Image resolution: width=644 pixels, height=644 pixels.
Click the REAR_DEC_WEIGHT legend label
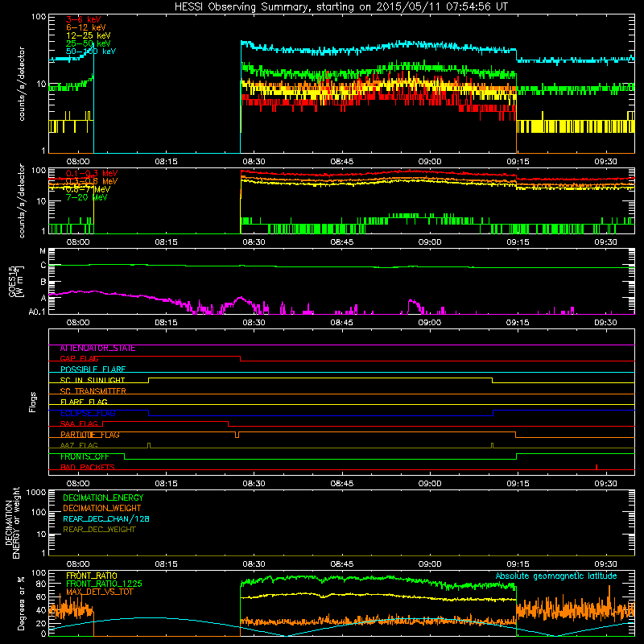click(x=99, y=530)
